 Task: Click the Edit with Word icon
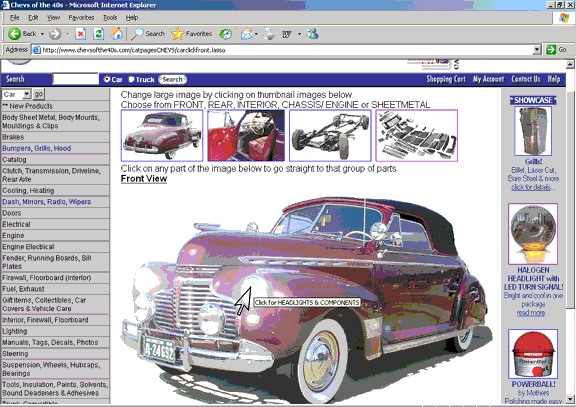[287, 34]
